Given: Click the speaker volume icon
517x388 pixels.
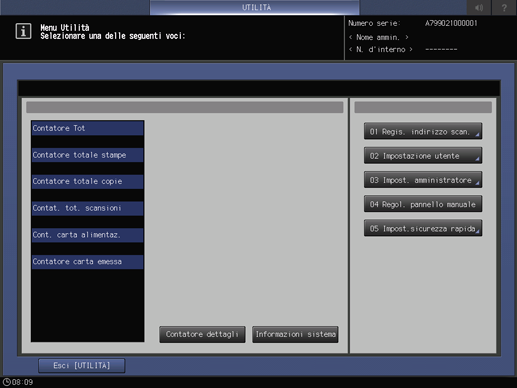Looking at the screenshot, I should [479, 7].
